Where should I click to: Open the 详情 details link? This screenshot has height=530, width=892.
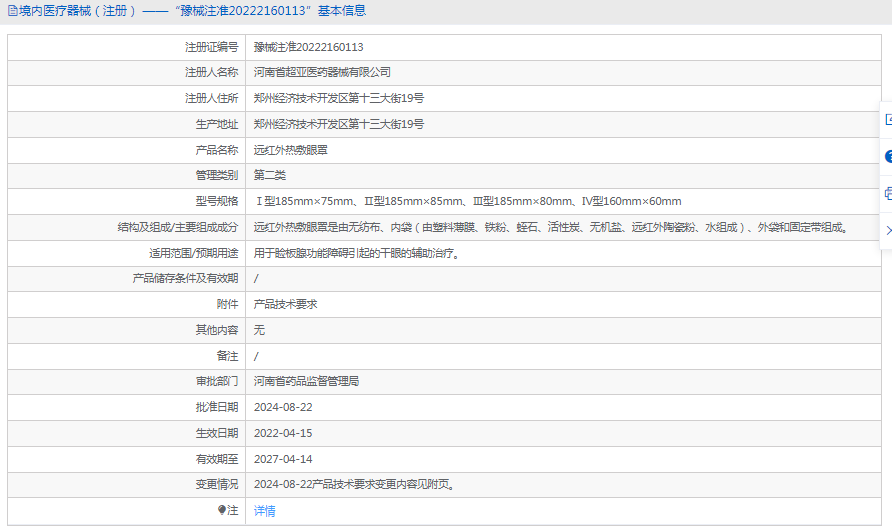pos(264,511)
